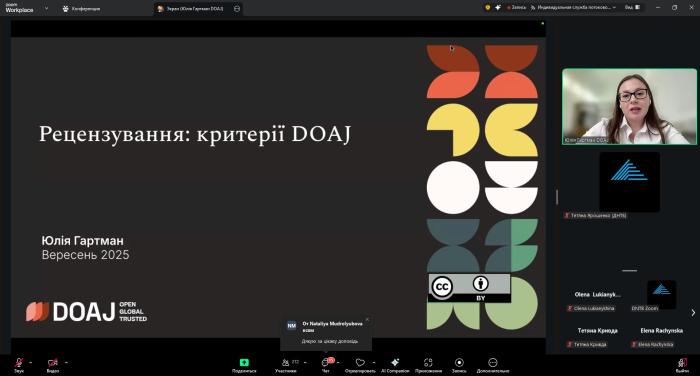Expand the arrow next to Отреагировать
The image size is (700, 376).
[x=374, y=362]
